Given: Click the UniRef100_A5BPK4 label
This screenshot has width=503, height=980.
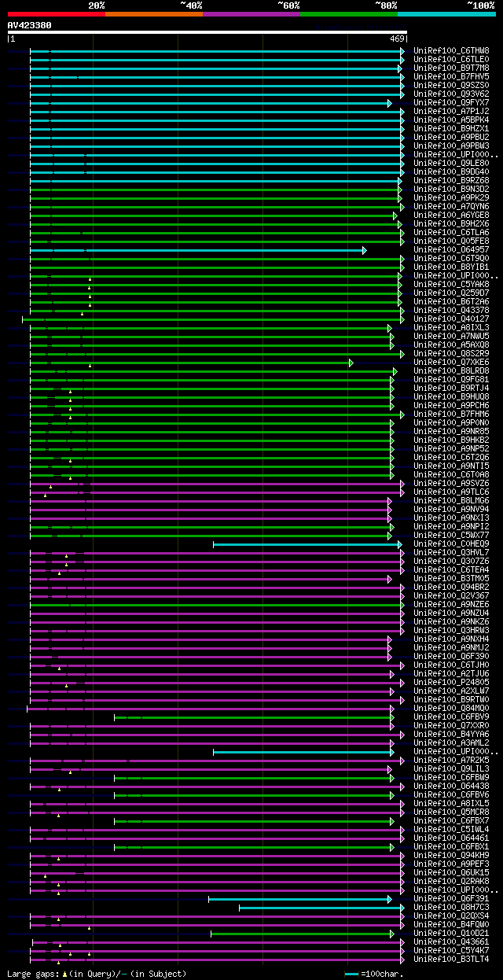Looking at the screenshot, I should click(451, 120).
